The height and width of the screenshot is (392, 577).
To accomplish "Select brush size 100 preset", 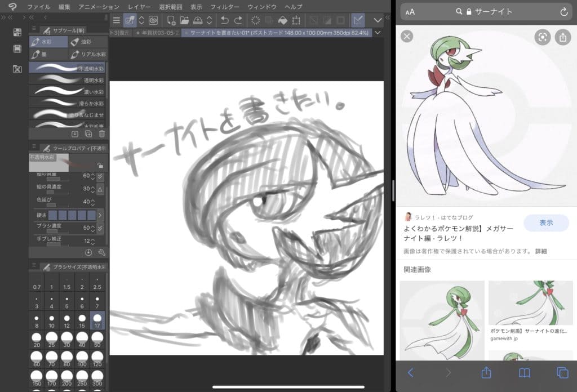I will (x=82, y=359).
